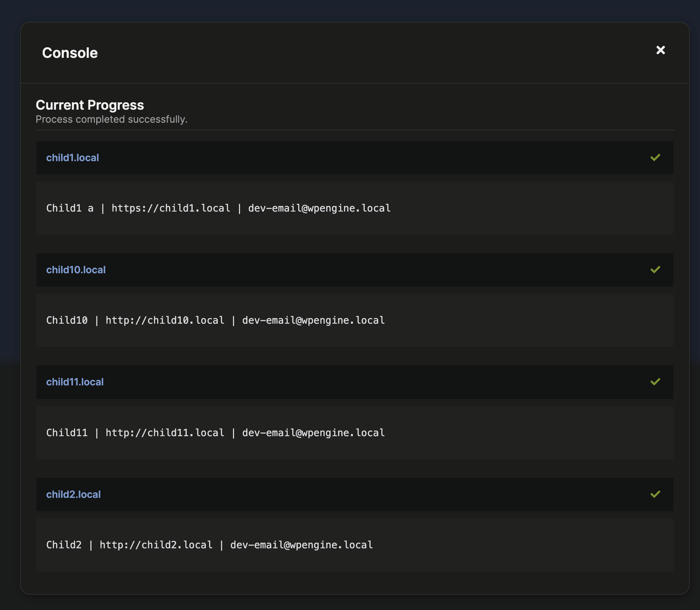Click the green checkmark for child10.local
The width and height of the screenshot is (700, 610).
(655, 270)
